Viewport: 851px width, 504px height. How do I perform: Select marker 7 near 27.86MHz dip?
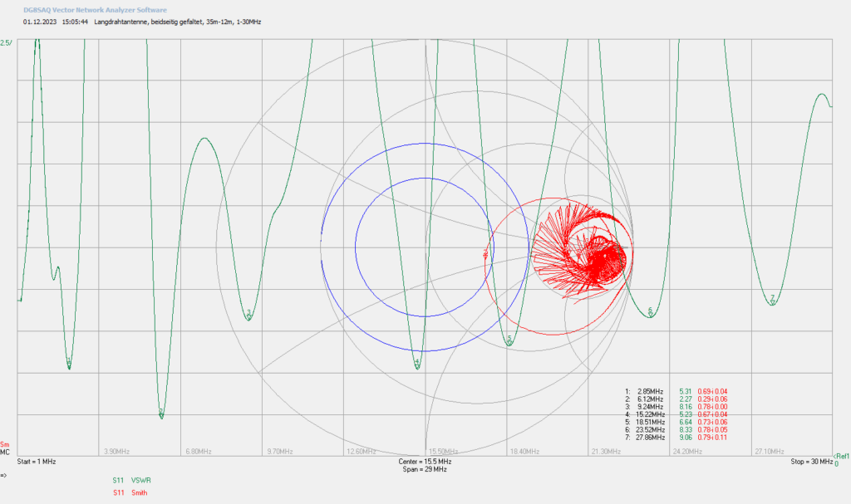(x=772, y=299)
